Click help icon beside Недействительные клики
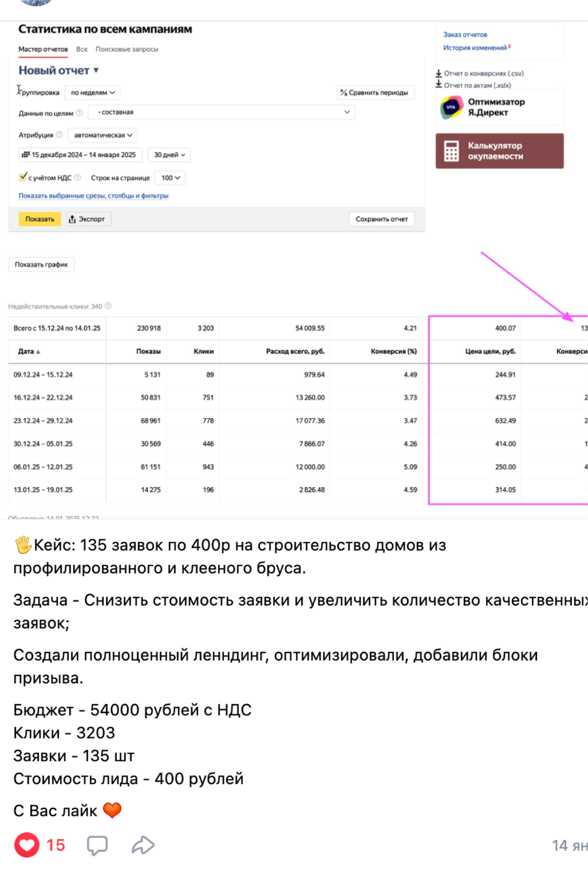The image size is (588, 873). tap(108, 306)
